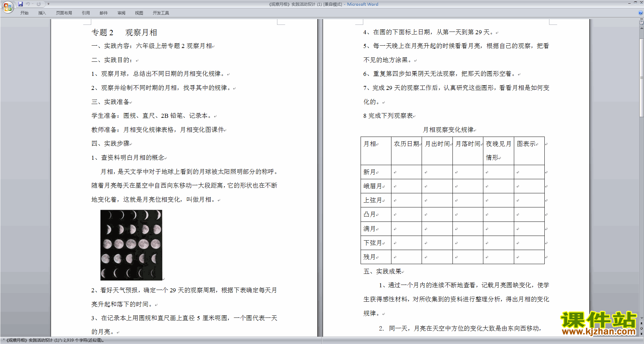Click the Undo arrow in Quick Access toolbar

(28, 4)
